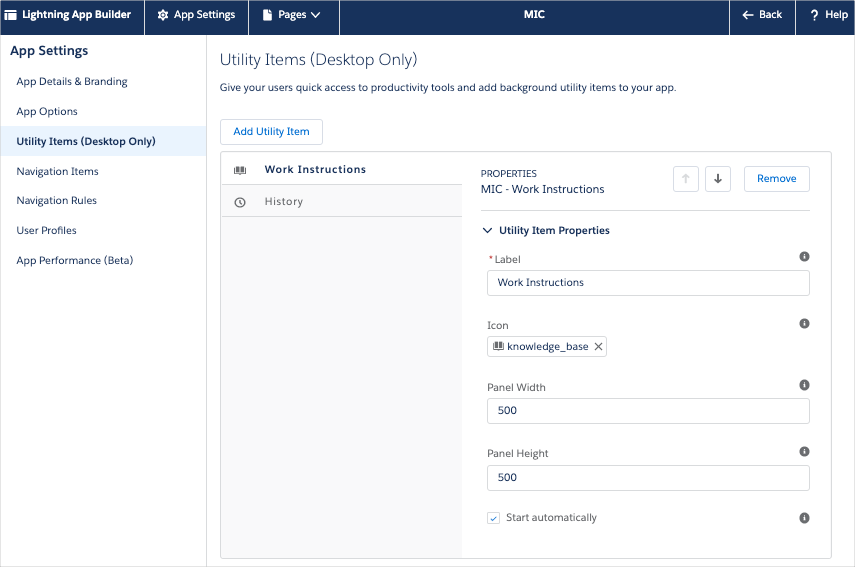Open Navigation Items settings
This screenshot has width=855, height=567.
58,171
